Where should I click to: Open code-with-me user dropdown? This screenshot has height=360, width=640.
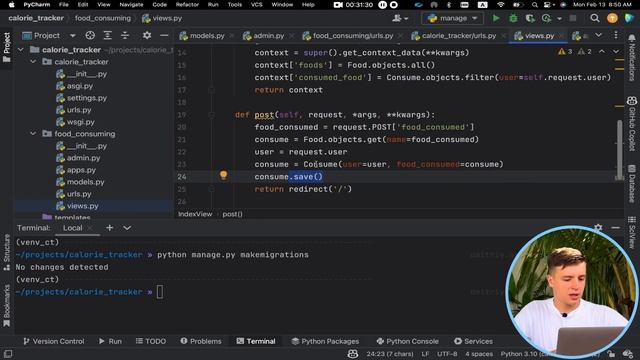(x=400, y=18)
